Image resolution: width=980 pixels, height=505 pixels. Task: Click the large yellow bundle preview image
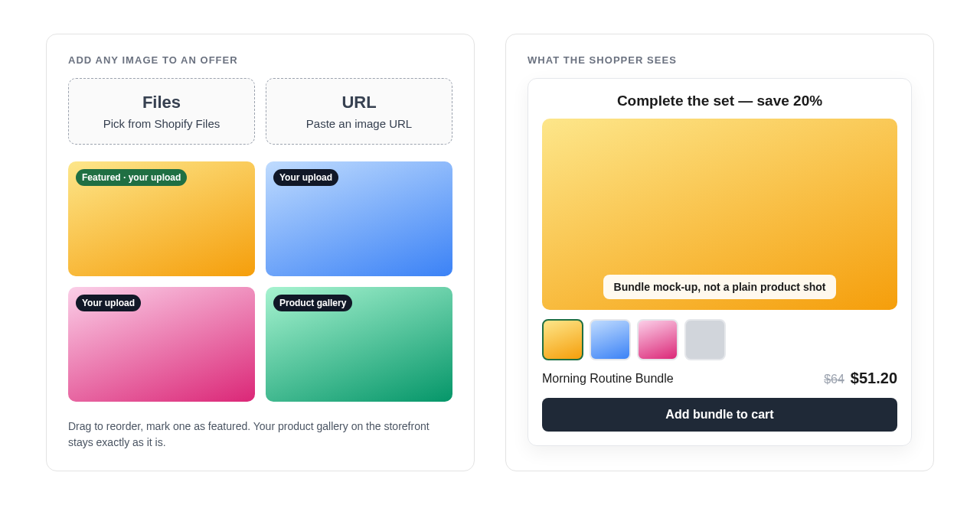click(720, 214)
